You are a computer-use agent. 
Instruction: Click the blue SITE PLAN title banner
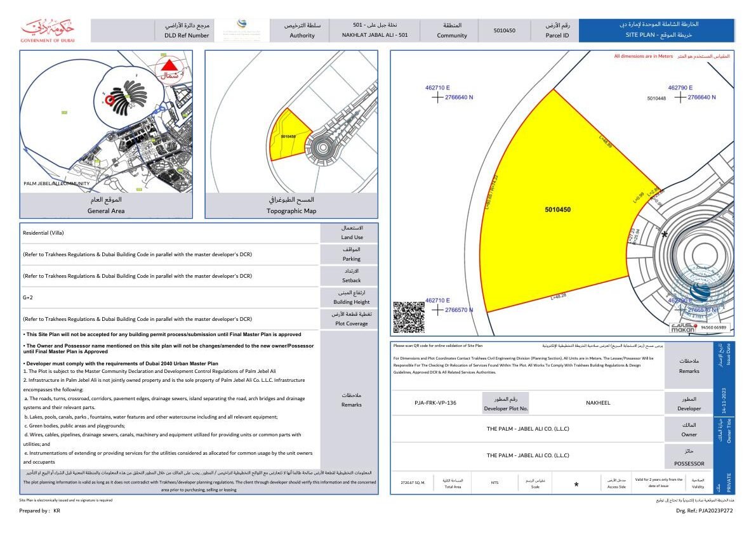(657, 30)
